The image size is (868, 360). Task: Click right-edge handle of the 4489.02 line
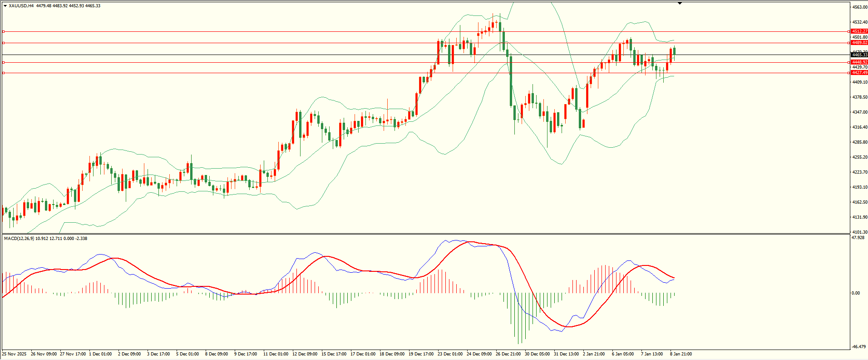pyautogui.click(x=848, y=43)
